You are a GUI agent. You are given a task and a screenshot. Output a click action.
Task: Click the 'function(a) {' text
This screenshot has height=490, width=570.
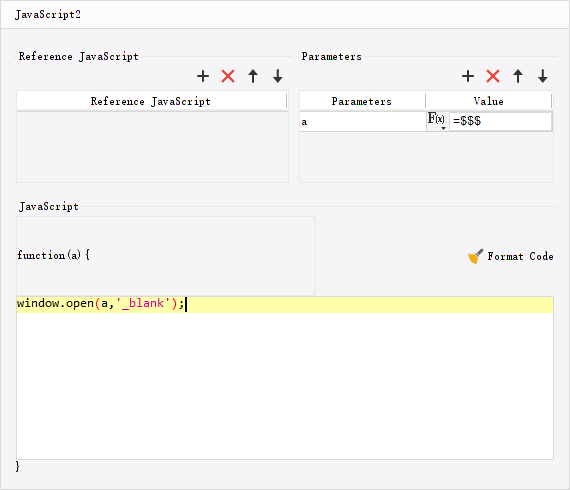tap(53, 255)
